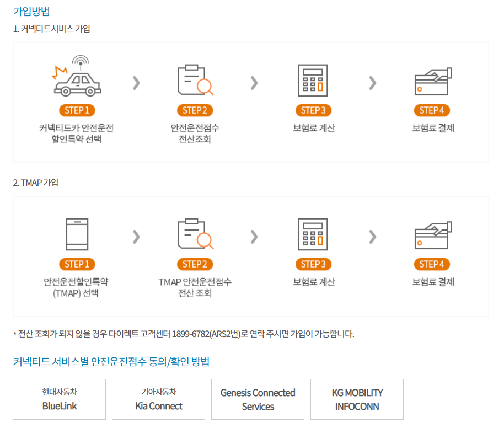Click '보험료 결제' label in TMAP section
Image resolution: width=504 pixels, height=433 pixels.
click(x=433, y=282)
